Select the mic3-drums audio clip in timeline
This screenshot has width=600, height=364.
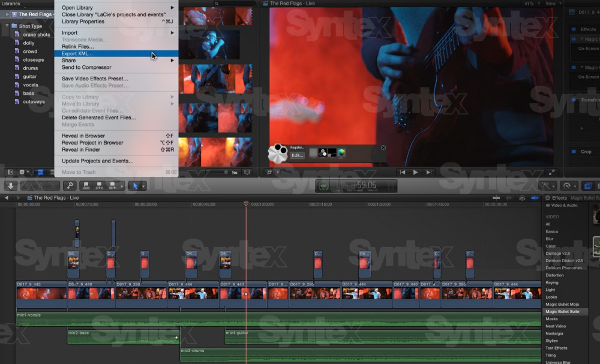pos(361,354)
